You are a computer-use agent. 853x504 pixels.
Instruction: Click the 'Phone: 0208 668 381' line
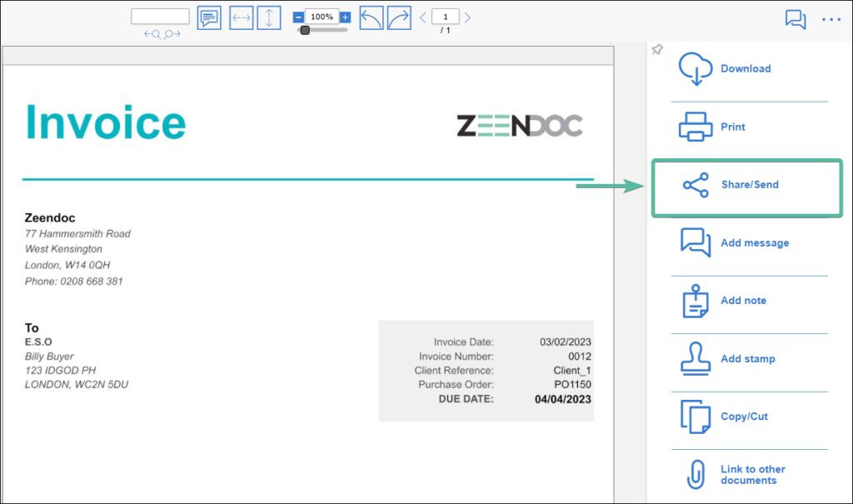74,282
